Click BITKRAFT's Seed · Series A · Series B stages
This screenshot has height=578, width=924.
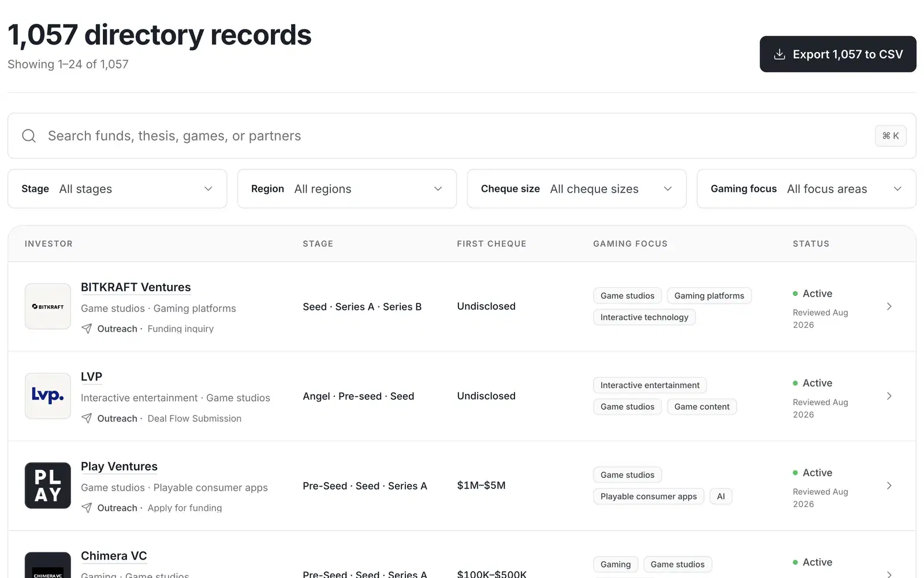(362, 307)
